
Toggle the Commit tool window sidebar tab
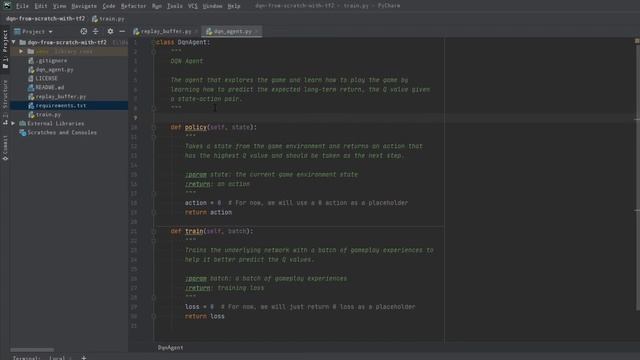pos(5,148)
